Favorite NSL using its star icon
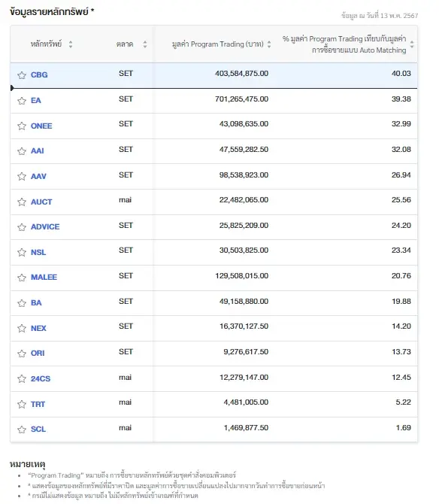The height and width of the screenshot is (504, 439). click(22, 252)
